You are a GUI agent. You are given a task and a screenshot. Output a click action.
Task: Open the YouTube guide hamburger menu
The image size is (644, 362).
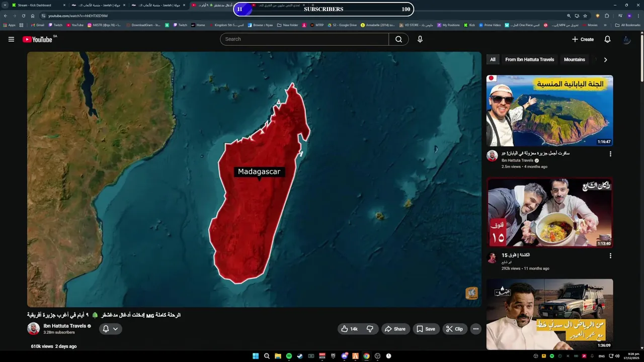(x=11, y=39)
